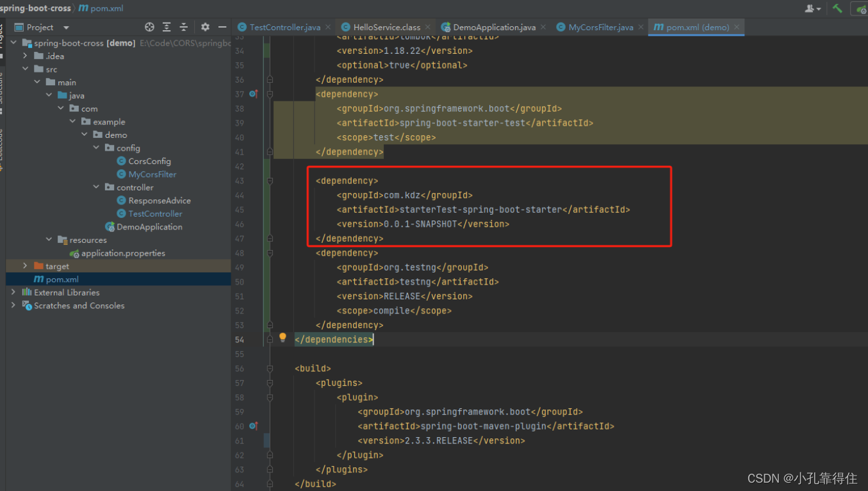Select ResponseAdvice class in tree
This screenshot has width=868, height=491.
[160, 201]
